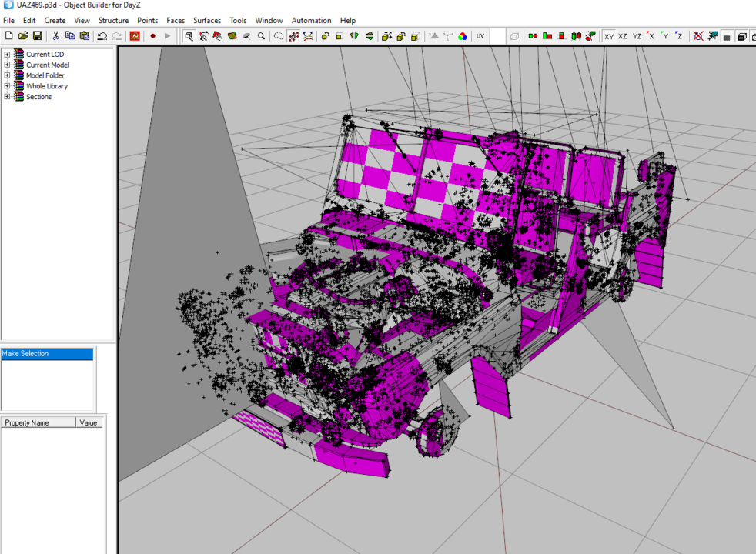Switch viewport to XY plane
This screenshot has width=756, height=554.
pyautogui.click(x=609, y=36)
